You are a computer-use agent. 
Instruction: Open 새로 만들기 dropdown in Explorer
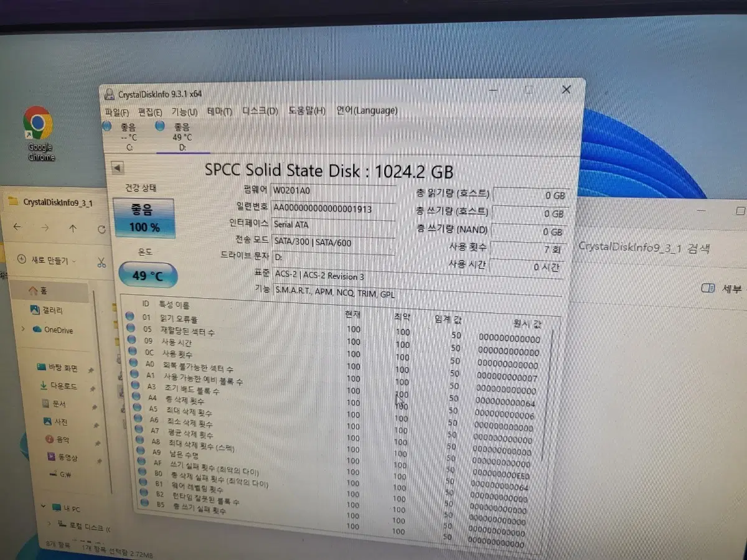pyautogui.click(x=47, y=261)
